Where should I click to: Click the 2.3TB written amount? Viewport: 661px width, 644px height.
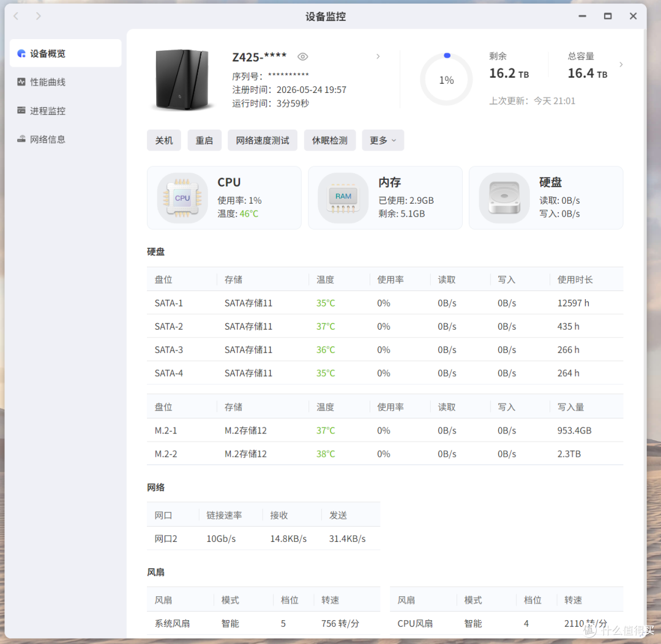pos(569,454)
